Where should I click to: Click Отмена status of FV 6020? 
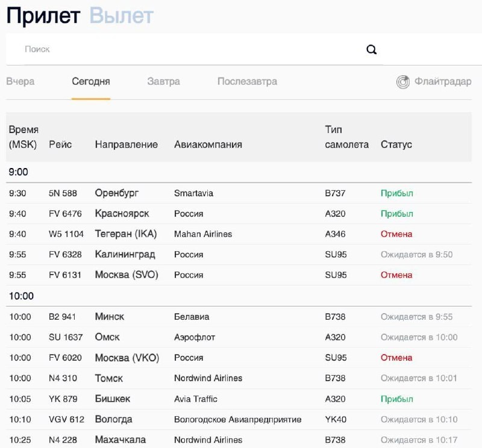click(x=396, y=358)
